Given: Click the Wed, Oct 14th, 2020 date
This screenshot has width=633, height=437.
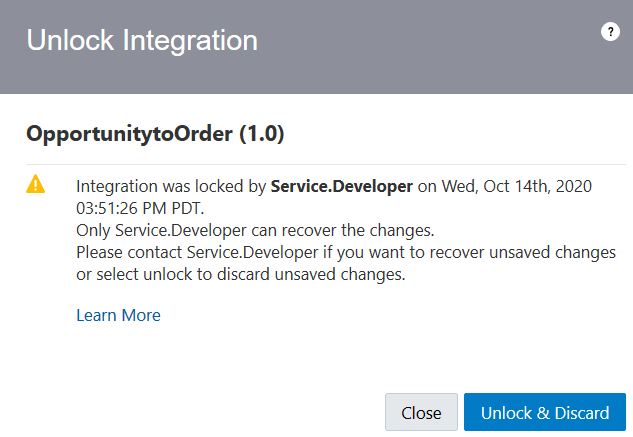Looking at the screenshot, I should pos(519,186).
